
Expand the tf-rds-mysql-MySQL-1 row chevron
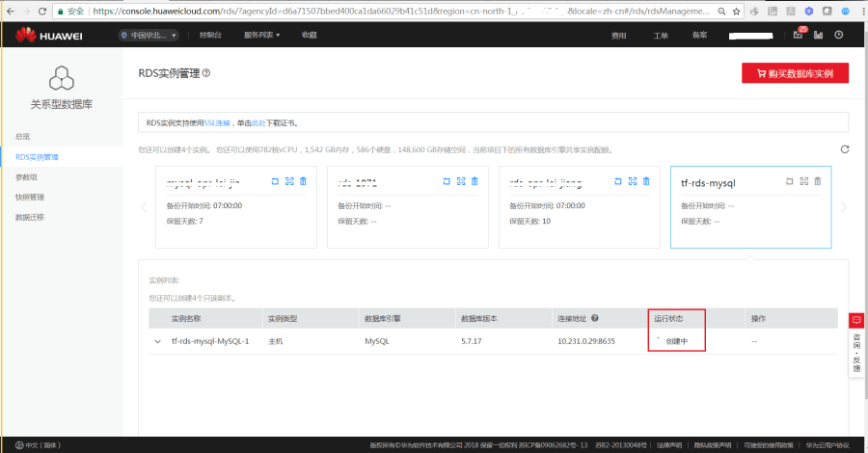tap(158, 342)
